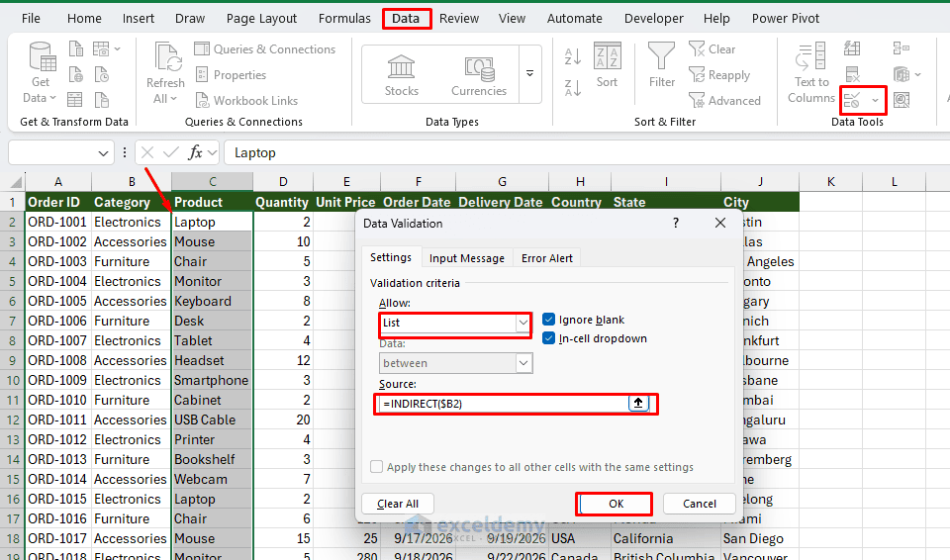
Task: Click the dialog help question mark
Action: [x=676, y=223]
